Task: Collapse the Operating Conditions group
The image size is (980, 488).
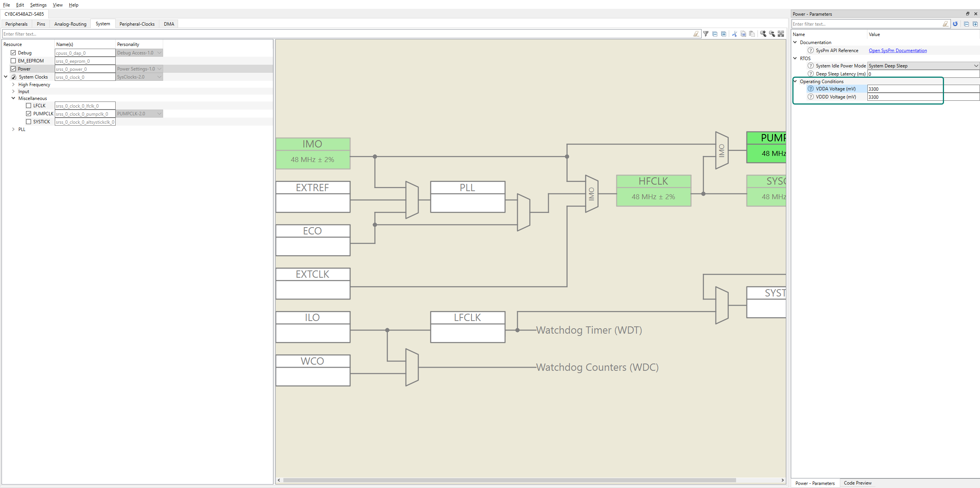Action: (x=795, y=82)
